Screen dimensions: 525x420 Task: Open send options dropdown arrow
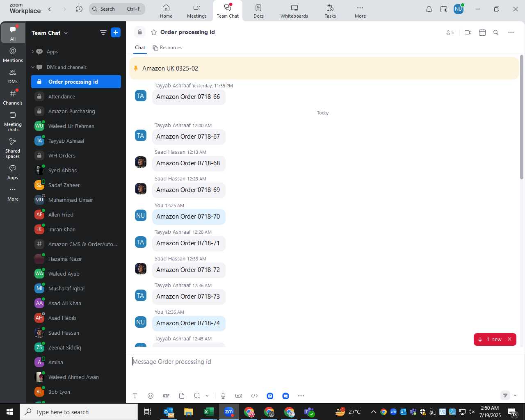coord(515,396)
